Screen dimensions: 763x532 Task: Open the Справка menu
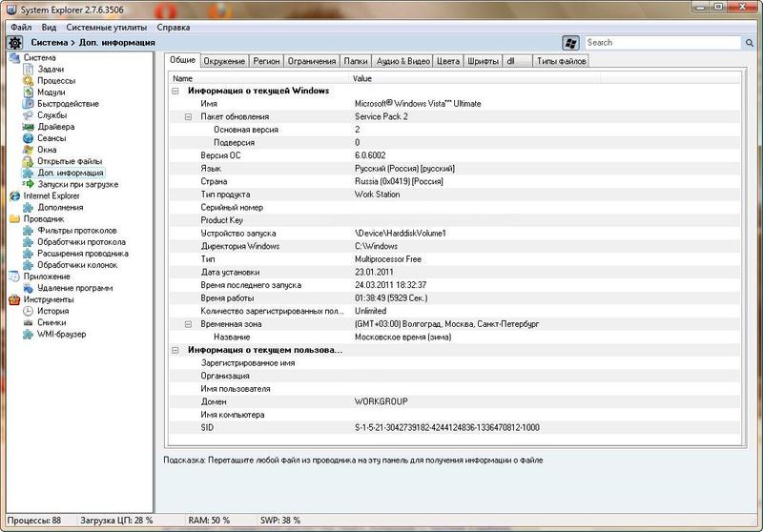(x=174, y=28)
